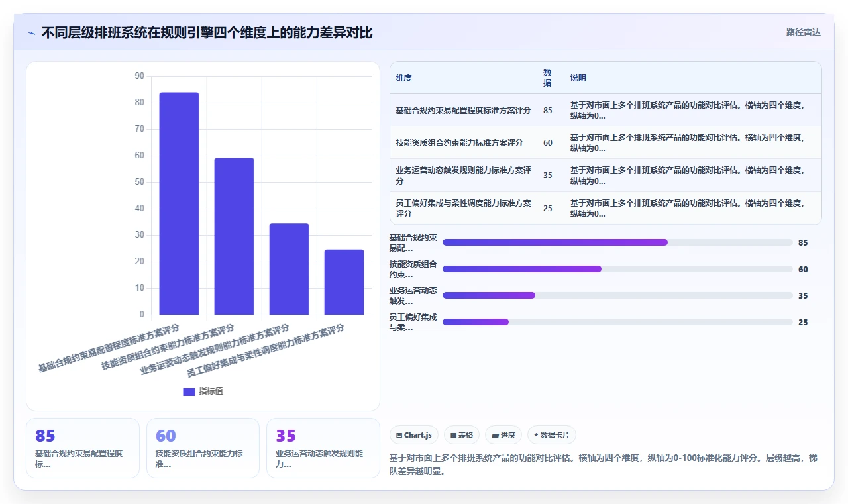The image size is (848, 504).
Task: Click the y-axis tick label 90
Action: coord(139,76)
